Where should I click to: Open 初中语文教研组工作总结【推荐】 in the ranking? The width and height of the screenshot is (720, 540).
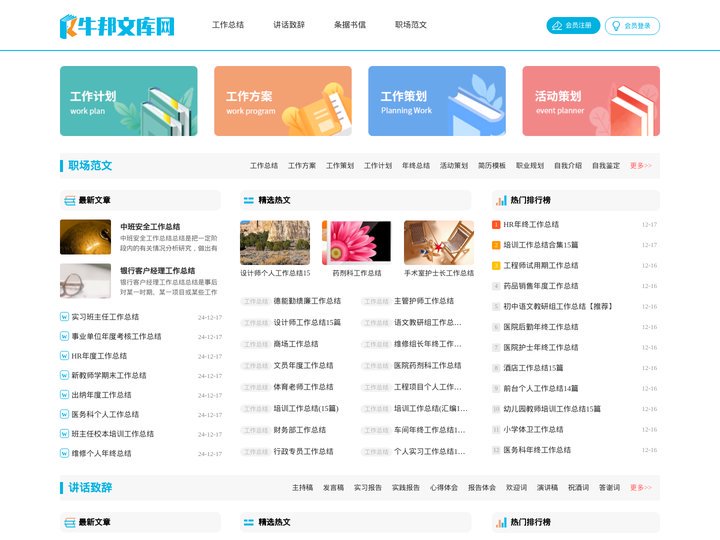(558, 306)
